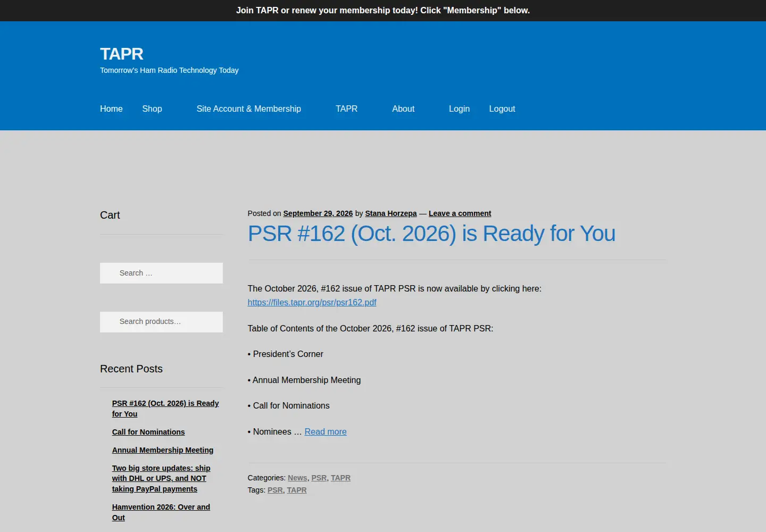Click the Logout navigation link
Image resolution: width=766 pixels, height=532 pixels.
(x=502, y=109)
